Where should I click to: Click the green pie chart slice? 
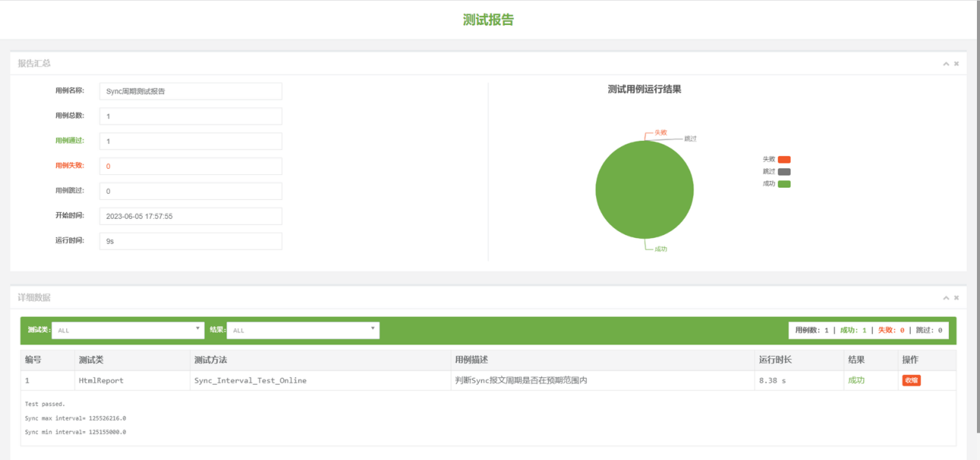coord(645,190)
